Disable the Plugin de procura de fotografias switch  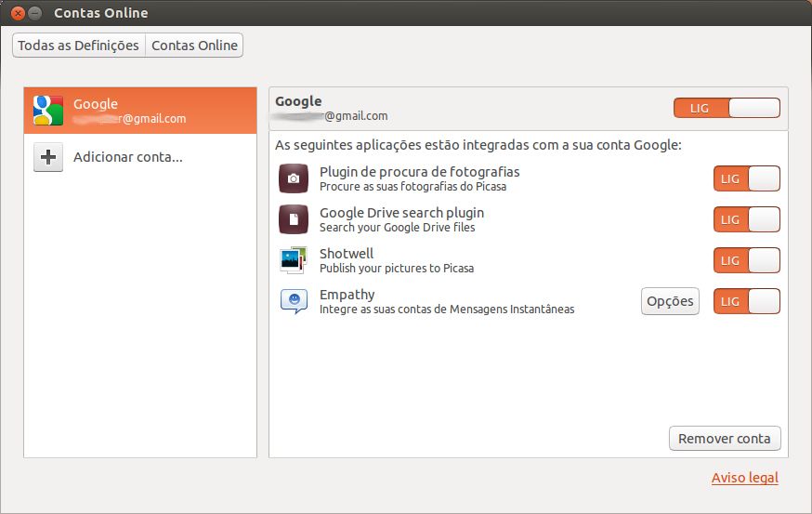click(x=746, y=178)
